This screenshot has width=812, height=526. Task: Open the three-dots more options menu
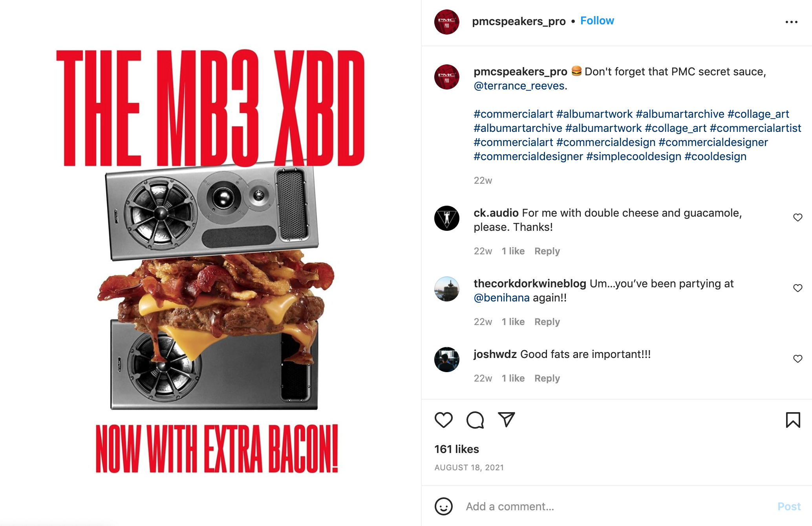791,22
